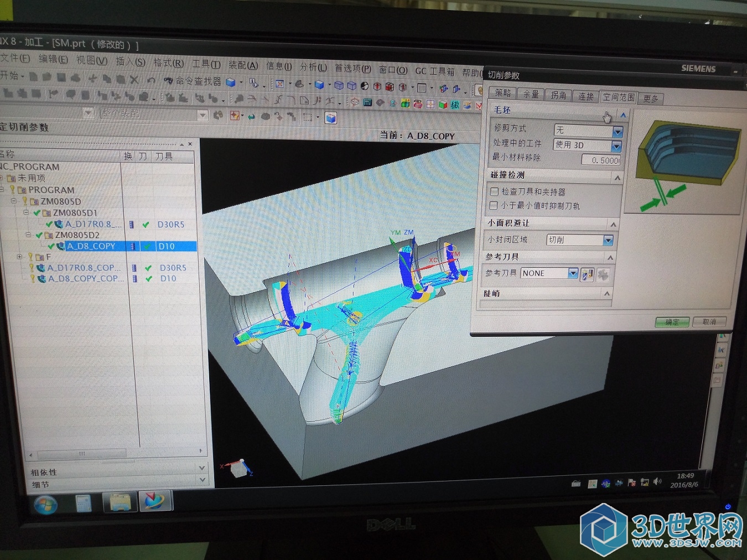This screenshot has width=747, height=560.
Task: Switch to the 更多 tab
Action: pyautogui.click(x=651, y=99)
